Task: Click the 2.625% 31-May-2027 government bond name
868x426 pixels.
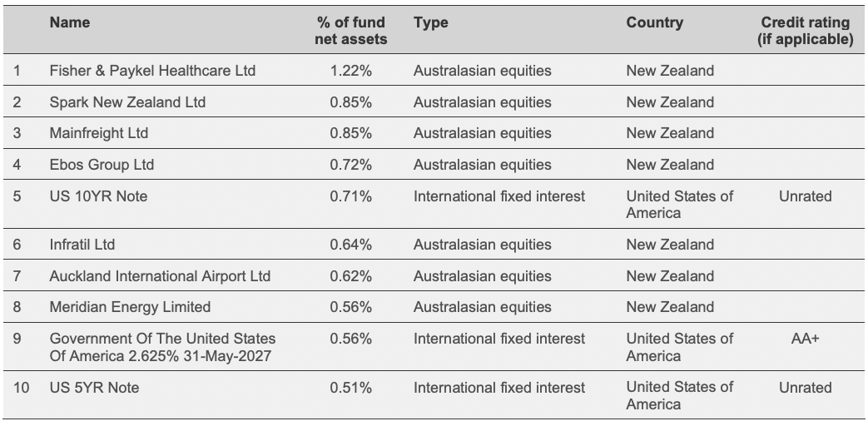Action: click(x=162, y=347)
